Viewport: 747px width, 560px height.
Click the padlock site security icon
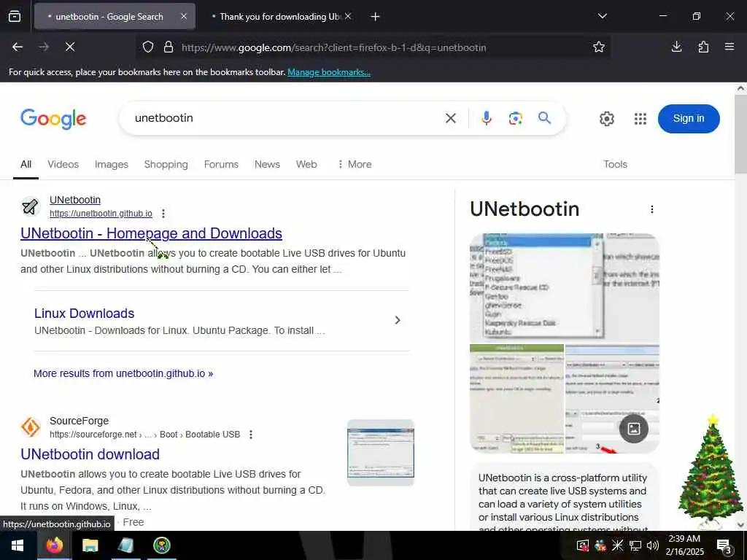(169, 47)
